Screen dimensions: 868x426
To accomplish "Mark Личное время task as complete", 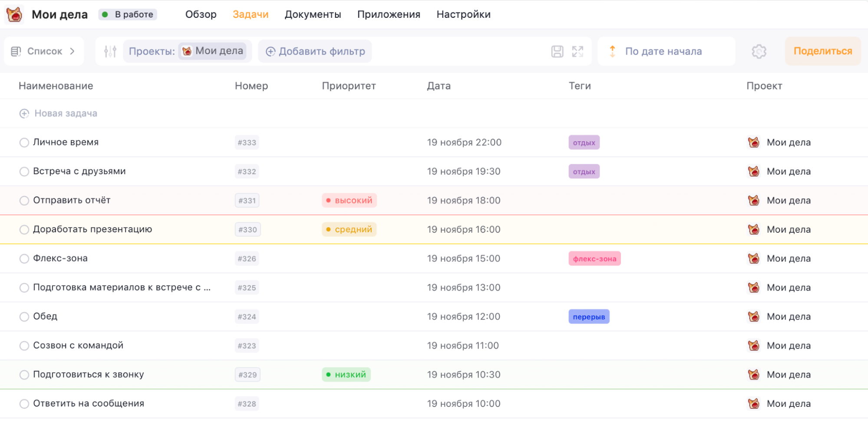I will click(24, 142).
